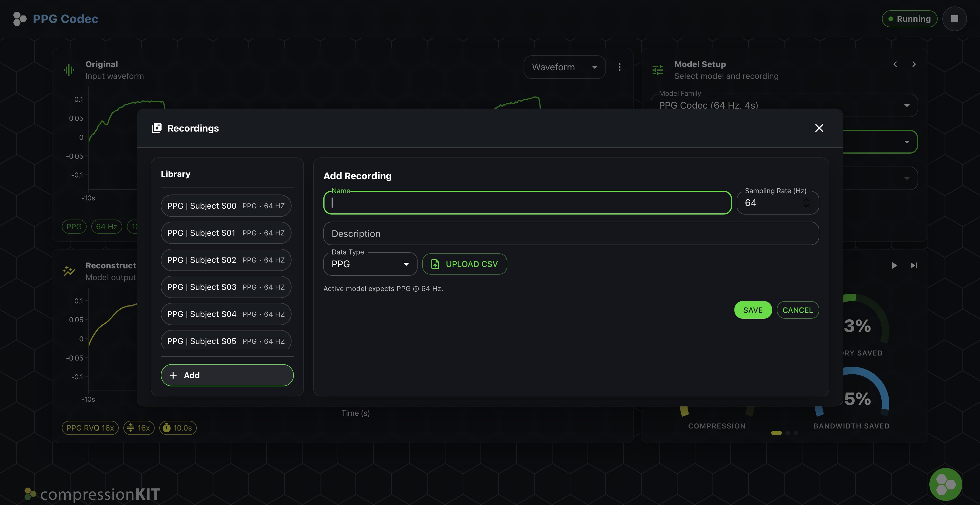Click the skip-to-end playback icon
Image resolution: width=980 pixels, height=505 pixels.
pos(914,265)
